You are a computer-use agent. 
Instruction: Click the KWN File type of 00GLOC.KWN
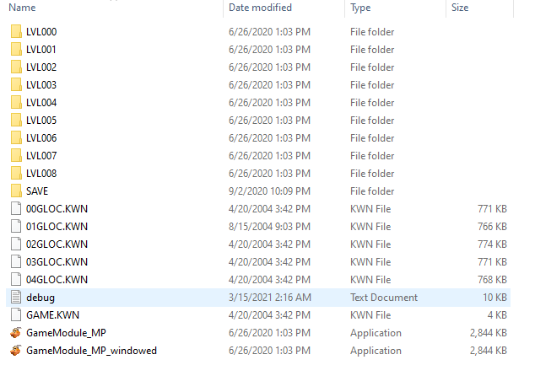click(370, 208)
